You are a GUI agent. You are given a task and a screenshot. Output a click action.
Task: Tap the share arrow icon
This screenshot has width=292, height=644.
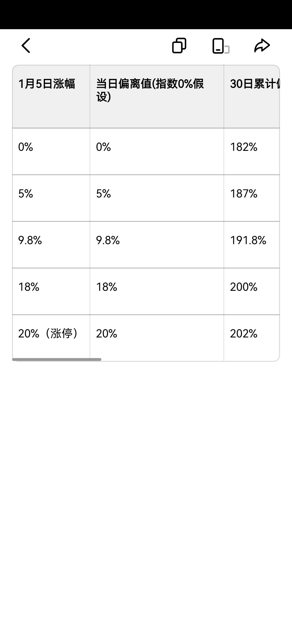(x=262, y=46)
